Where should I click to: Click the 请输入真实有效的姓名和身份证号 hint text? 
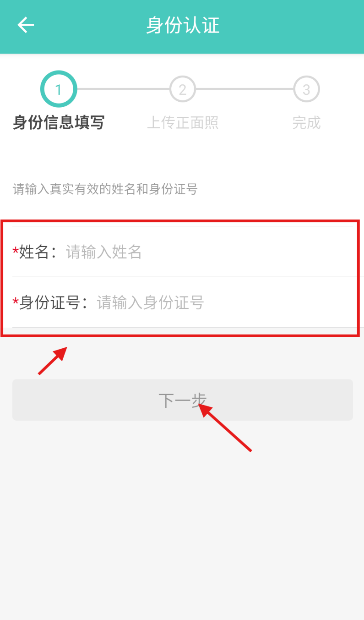pos(105,189)
